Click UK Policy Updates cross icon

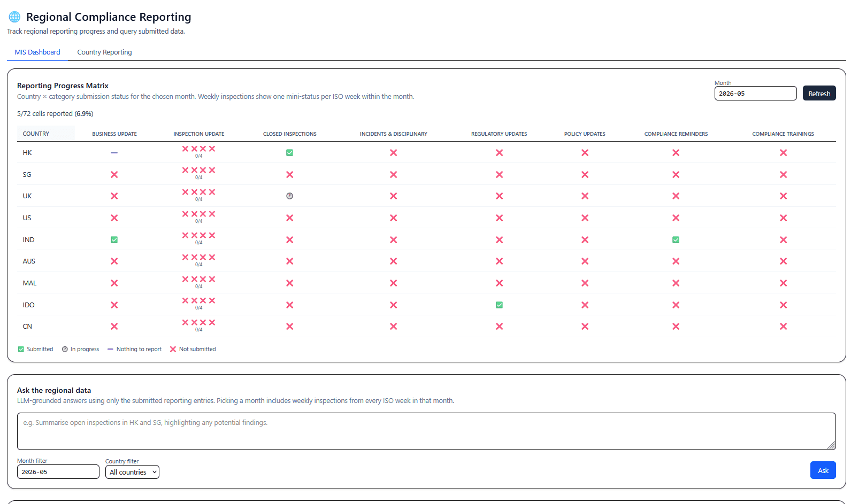585,196
